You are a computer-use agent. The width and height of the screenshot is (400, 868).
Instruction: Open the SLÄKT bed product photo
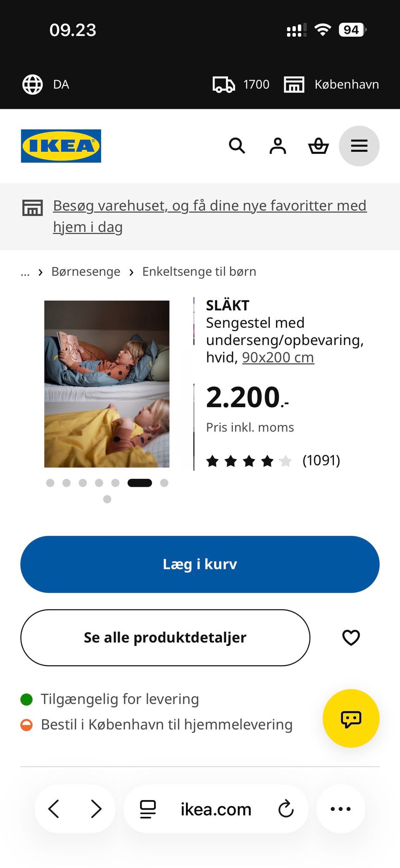tap(107, 384)
